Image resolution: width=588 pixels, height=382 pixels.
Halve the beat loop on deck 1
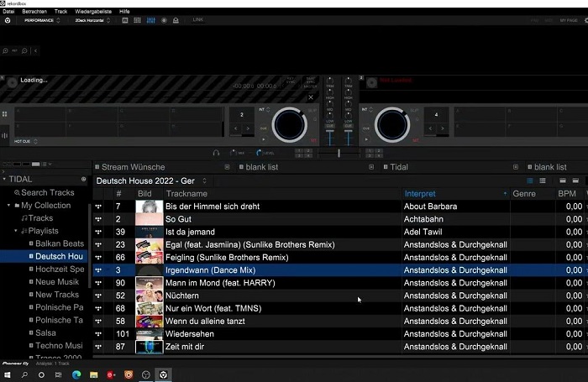click(235, 128)
